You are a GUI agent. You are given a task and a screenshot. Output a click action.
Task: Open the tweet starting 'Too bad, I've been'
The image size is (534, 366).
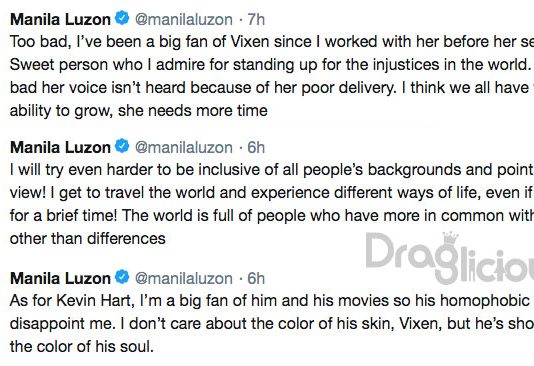pyautogui.click(x=272, y=76)
